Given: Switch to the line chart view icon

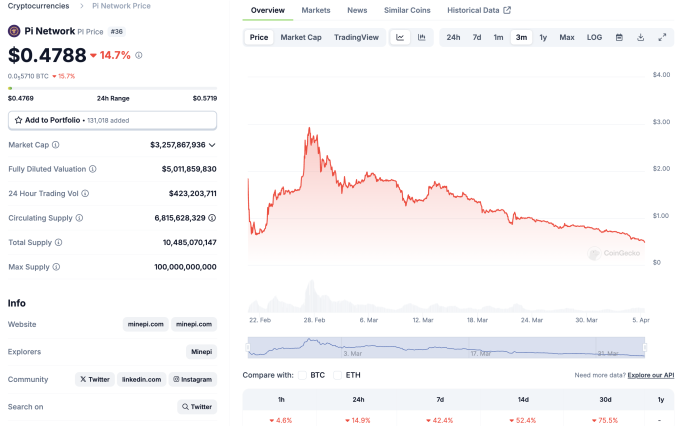Looking at the screenshot, I should click(400, 37).
